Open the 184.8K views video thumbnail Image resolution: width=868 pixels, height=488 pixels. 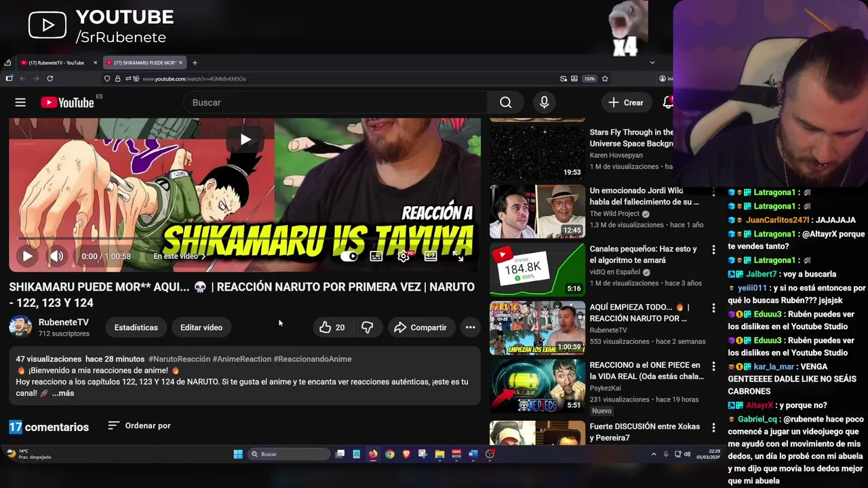(537, 270)
